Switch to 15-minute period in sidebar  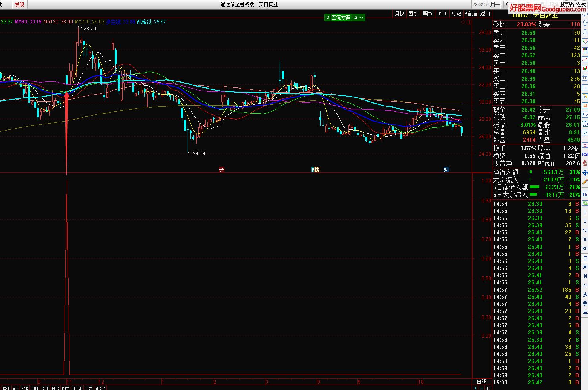(x=585, y=230)
